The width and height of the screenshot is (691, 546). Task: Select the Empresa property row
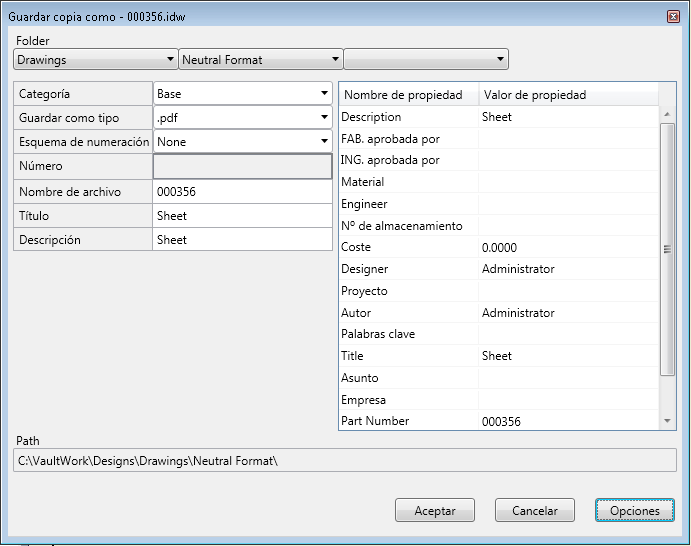pyautogui.click(x=499, y=400)
